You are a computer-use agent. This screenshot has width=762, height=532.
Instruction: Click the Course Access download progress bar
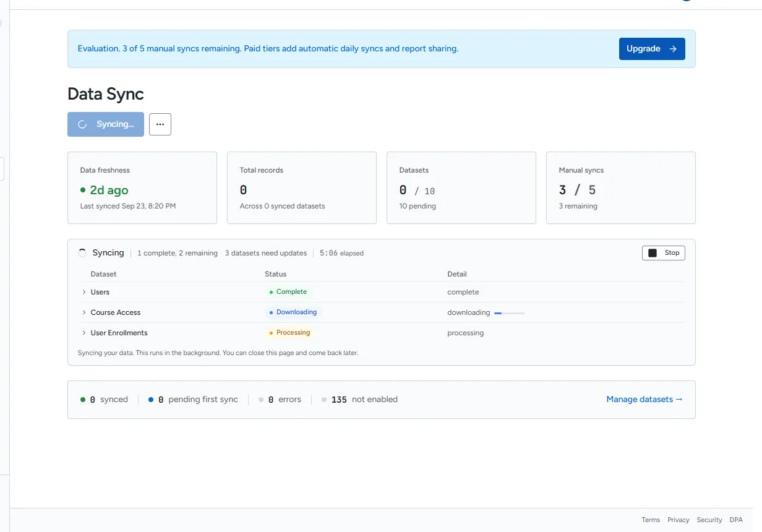(510, 313)
